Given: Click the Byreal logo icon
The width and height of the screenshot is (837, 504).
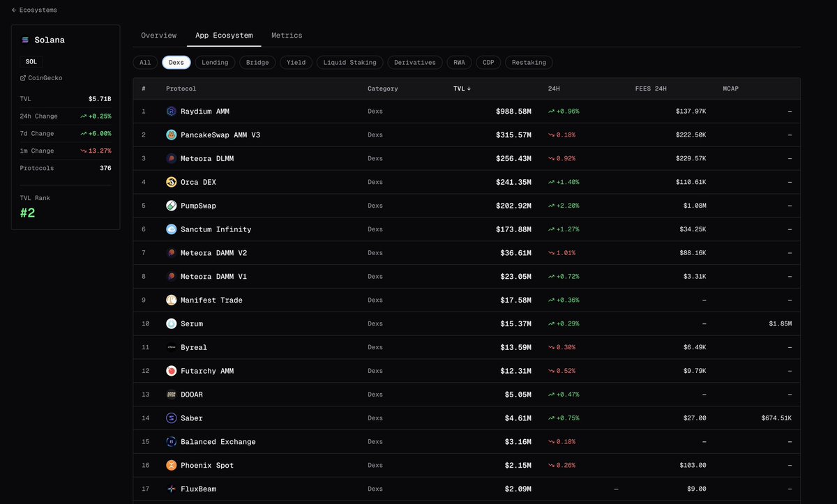Looking at the screenshot, I should click(x=172, y=347).
